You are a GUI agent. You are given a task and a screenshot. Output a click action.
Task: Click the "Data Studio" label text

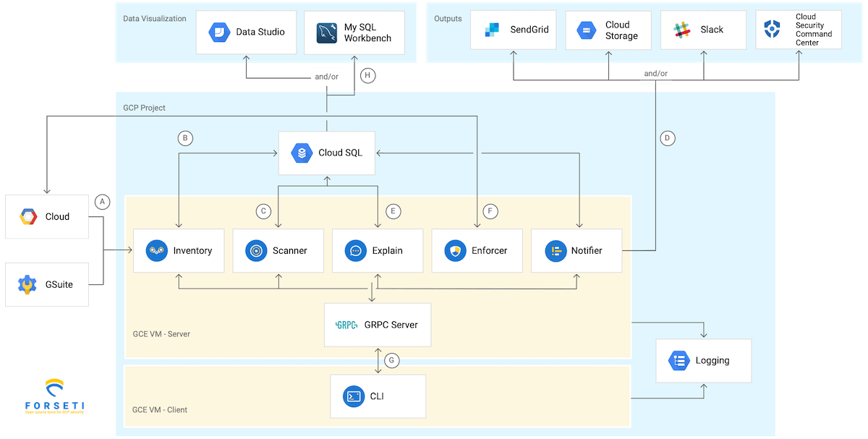(260, 32)
